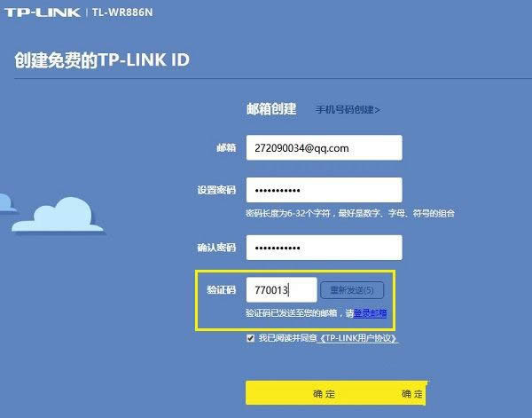Toggle the 我已阅读并同意 agreement checkbox
This screenshot has width=532, height=418.
coord(251,338)
